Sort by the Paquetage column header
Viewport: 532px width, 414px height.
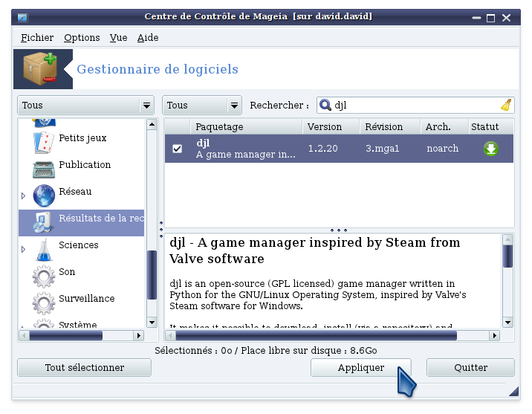tap(246, 126)
